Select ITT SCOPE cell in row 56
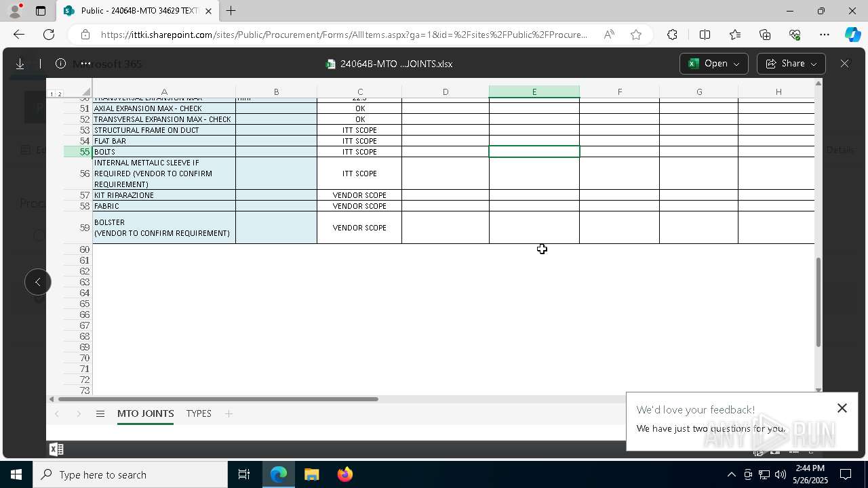 tap(359, 174)
